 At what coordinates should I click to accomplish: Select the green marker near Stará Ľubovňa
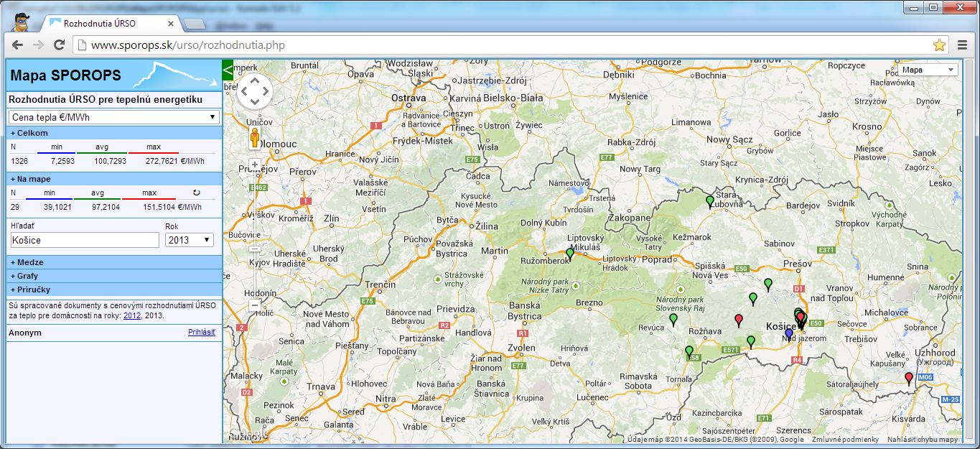(710, 201)
